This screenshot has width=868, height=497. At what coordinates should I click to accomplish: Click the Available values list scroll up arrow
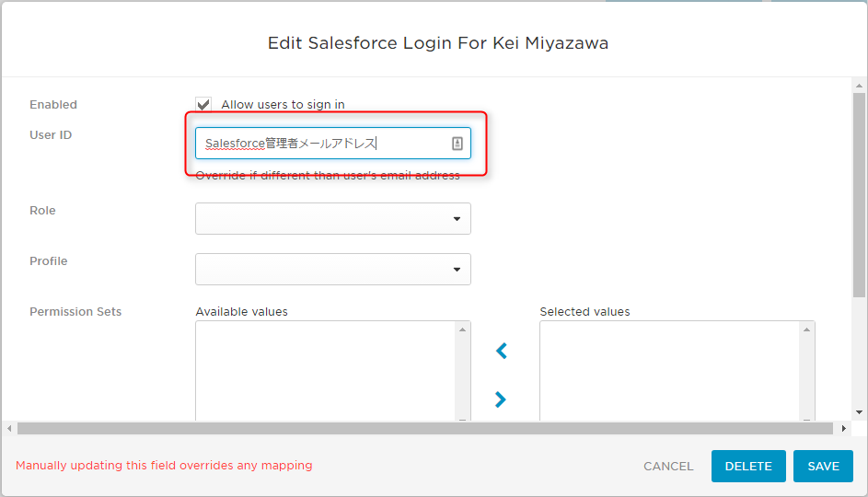(463, 329)
